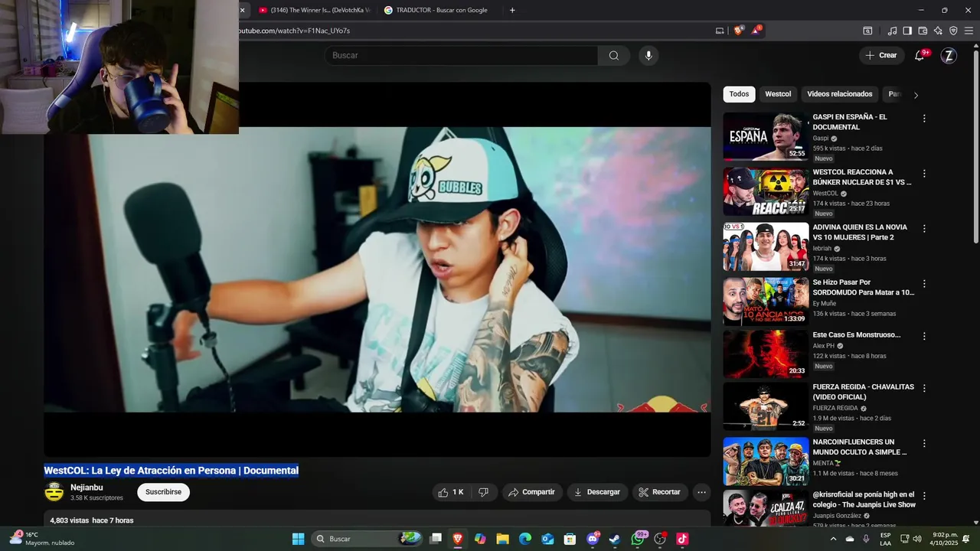
Task: Open Brave Rewards triangle icon
Action: [756, 31]
